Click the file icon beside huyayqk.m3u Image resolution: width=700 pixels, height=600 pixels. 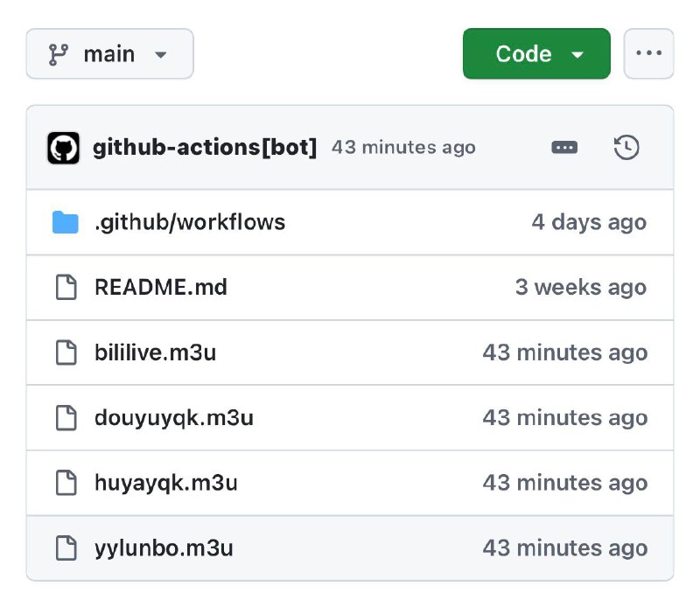coord(66,483)
